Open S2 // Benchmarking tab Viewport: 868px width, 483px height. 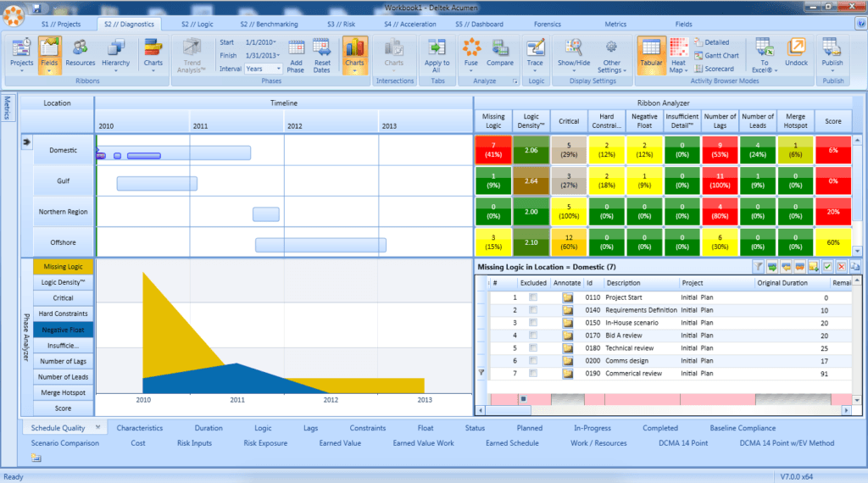pos(269,25)
